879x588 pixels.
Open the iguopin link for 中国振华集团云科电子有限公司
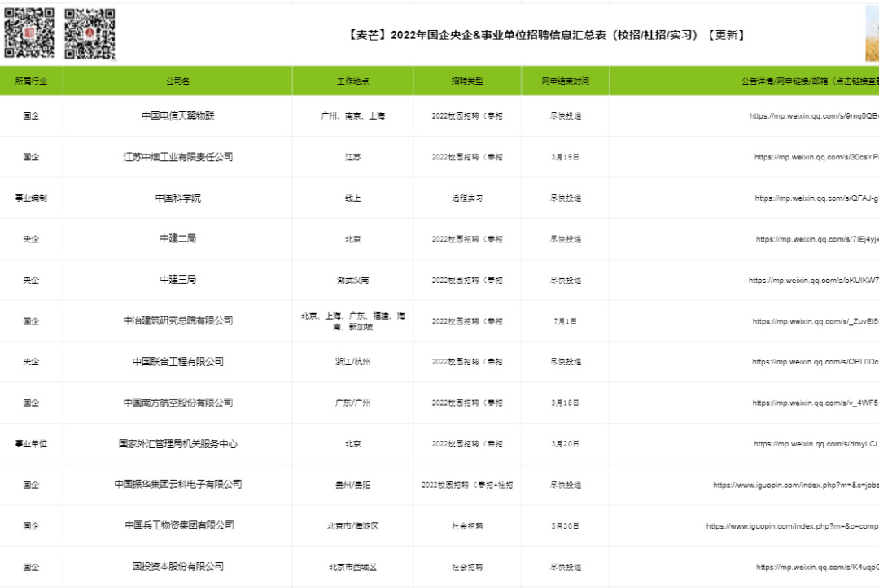[796, 485]
